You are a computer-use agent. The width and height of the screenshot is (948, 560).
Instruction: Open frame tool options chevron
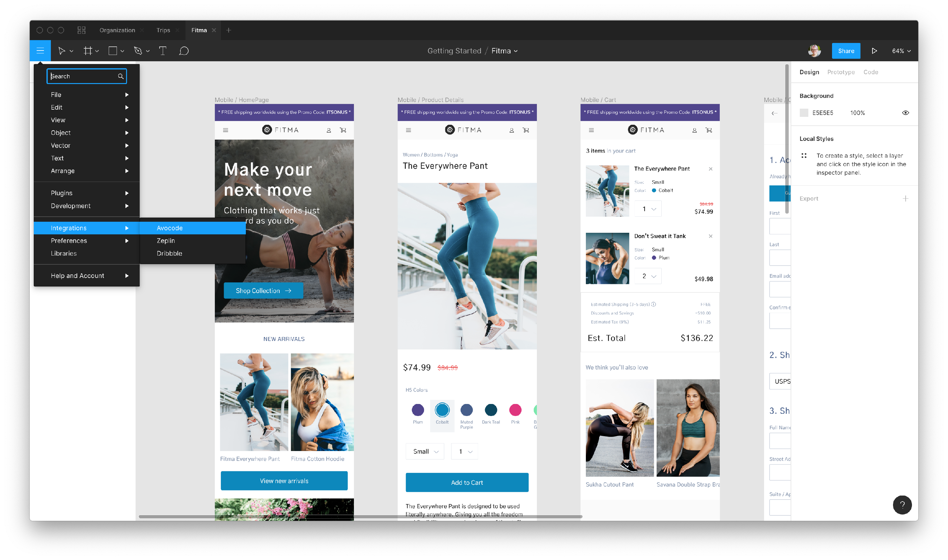click(97, 51)
